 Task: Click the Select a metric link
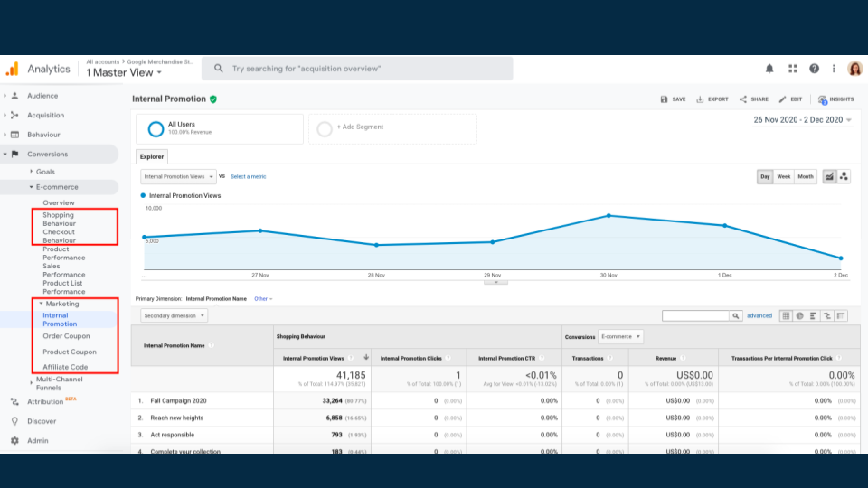248,176
